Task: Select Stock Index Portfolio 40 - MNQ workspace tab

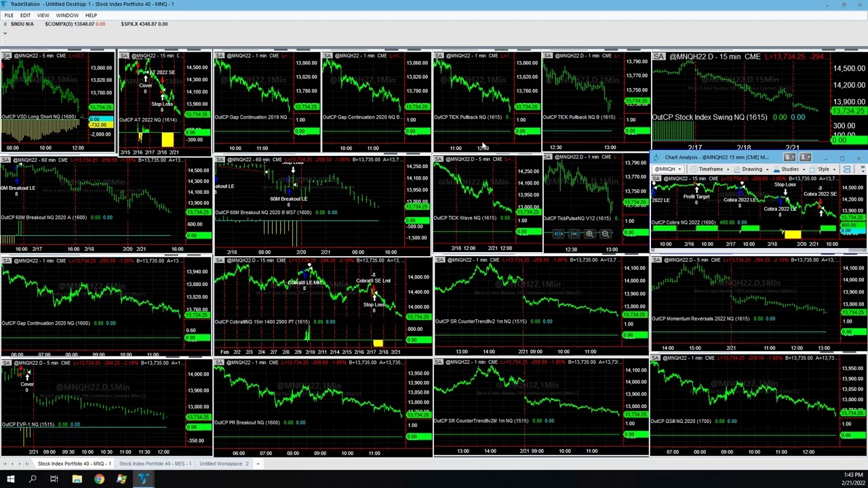Action: point(74,464)
